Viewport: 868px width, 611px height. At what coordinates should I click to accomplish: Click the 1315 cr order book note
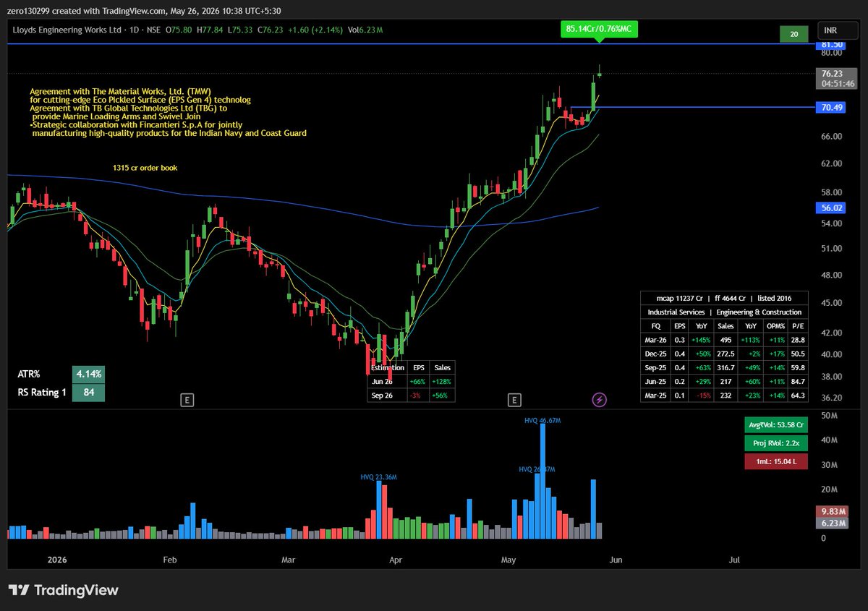click(145, 168)
